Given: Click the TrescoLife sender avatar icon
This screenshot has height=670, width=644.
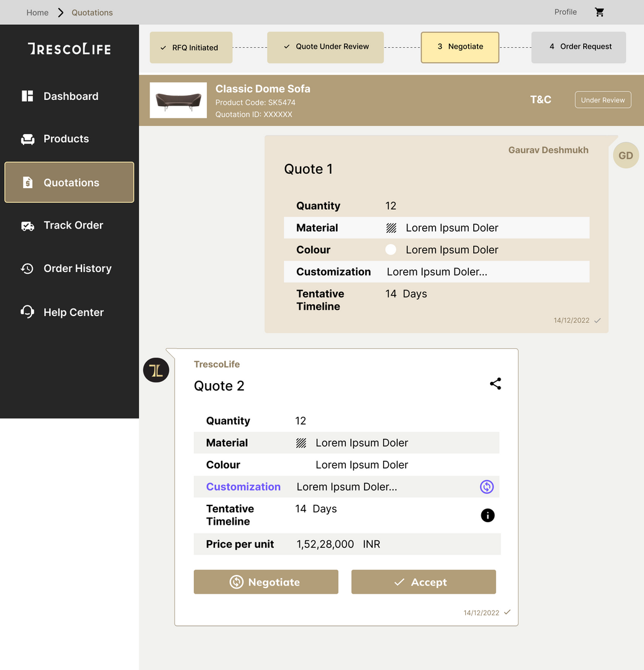Looking at the screenshot, I should (156, 370).
